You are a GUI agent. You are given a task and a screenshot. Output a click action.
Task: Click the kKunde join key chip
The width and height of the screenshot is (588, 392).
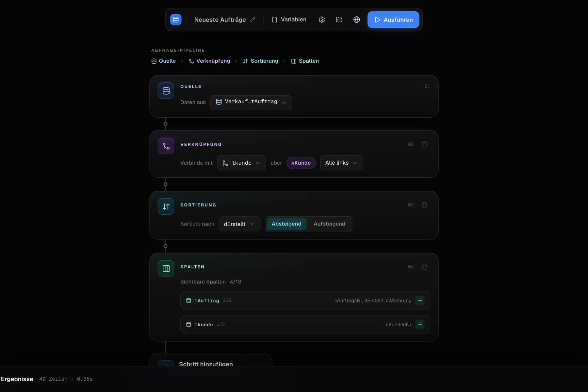click(x=301, y=163)
